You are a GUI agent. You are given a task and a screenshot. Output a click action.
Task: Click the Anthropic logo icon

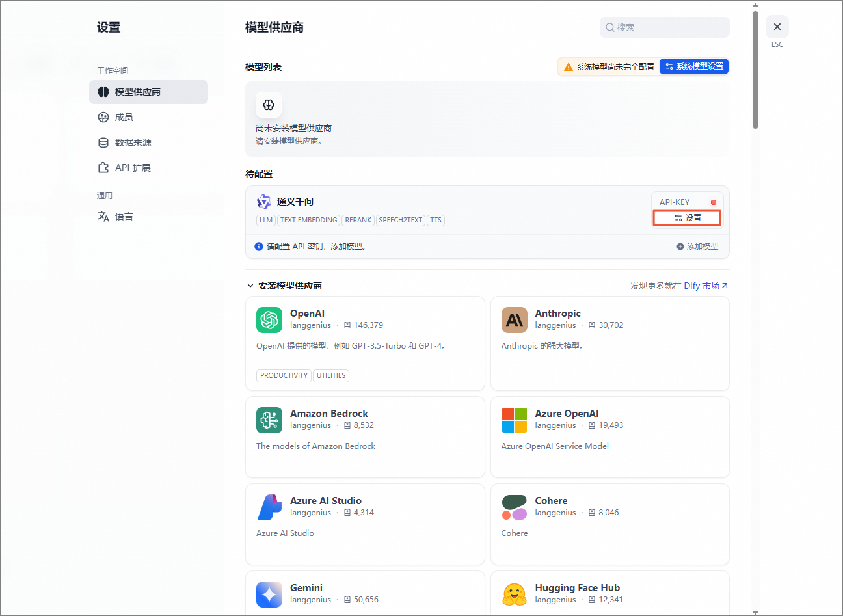(515, 320)
